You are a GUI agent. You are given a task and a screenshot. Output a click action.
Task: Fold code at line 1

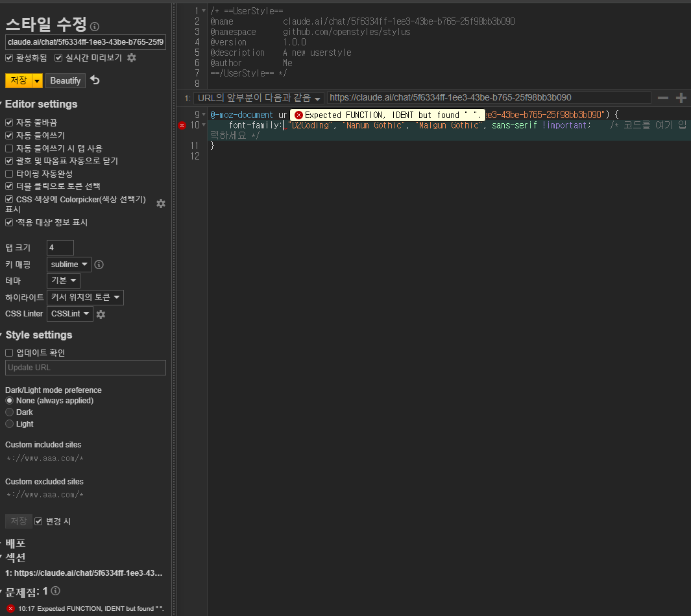204,10
